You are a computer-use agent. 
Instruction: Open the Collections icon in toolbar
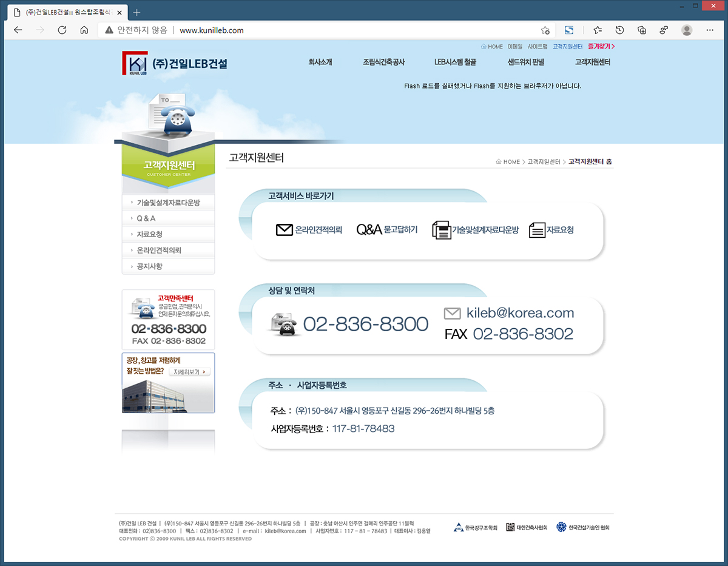[x=642, y=30]
